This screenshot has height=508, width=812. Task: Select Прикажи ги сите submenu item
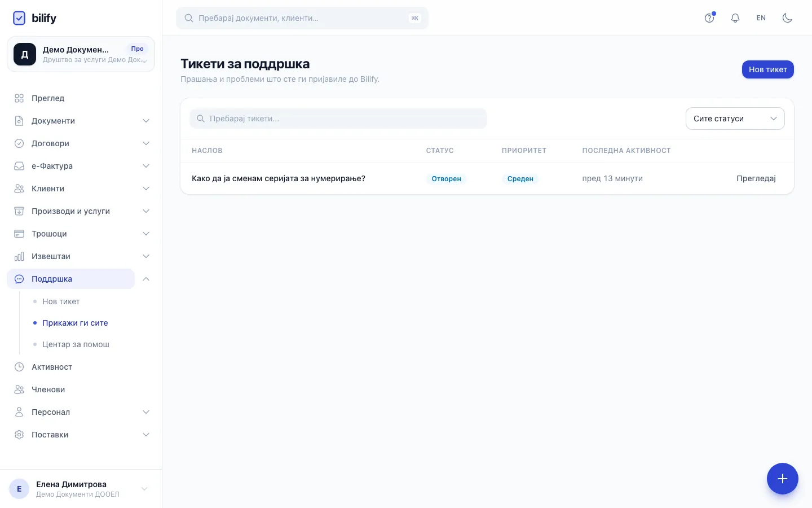pyautogui.click(x=75, y=323)
